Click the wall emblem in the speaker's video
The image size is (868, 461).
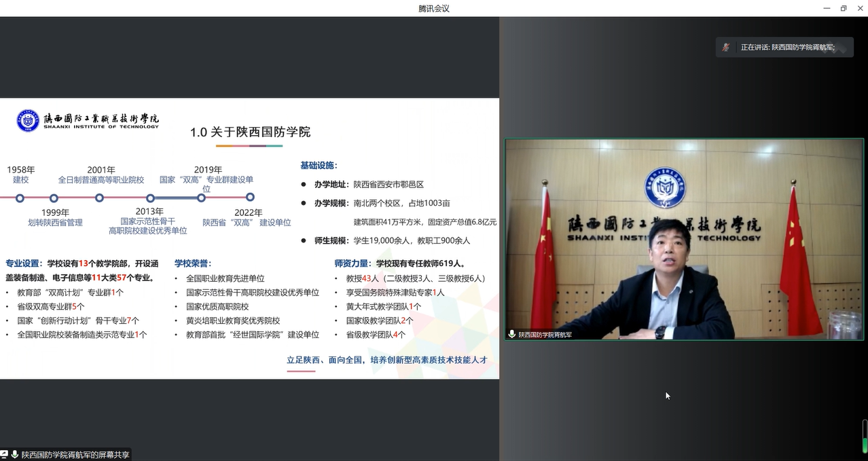click(664, 187)
